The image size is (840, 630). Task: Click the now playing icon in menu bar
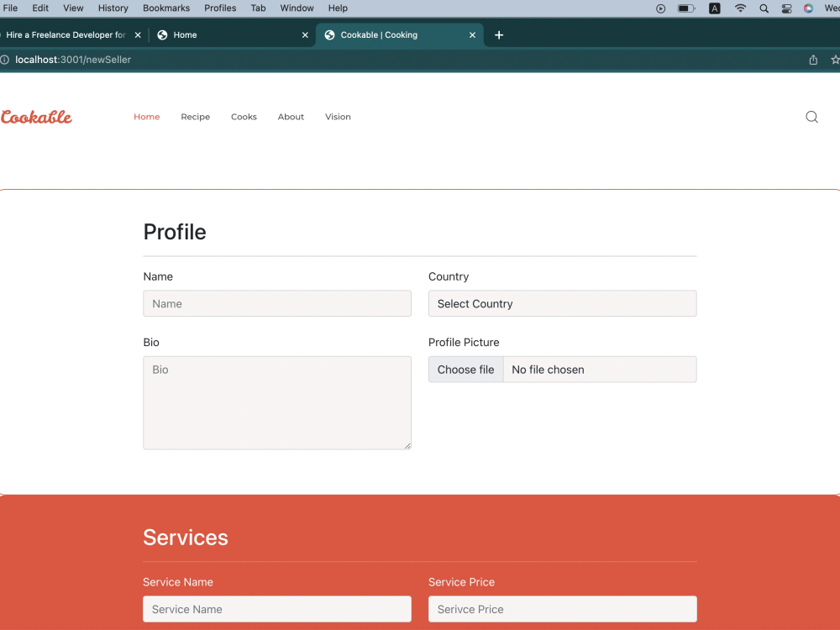[660, 8]
